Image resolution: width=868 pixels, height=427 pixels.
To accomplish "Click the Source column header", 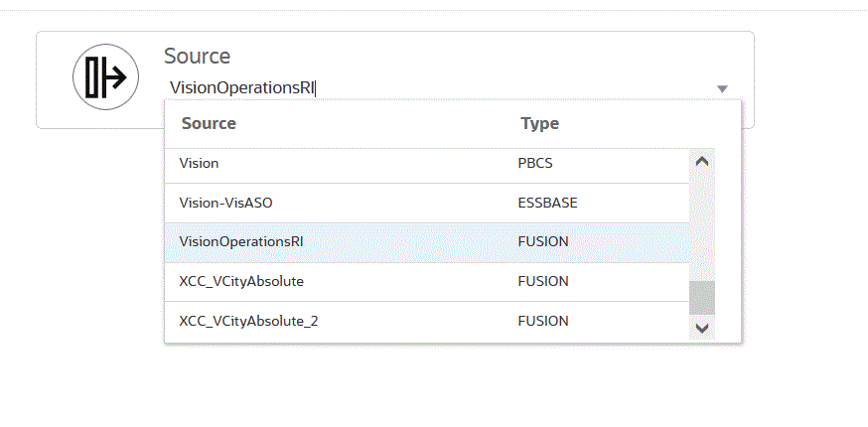I will click(x=209, y=124).
